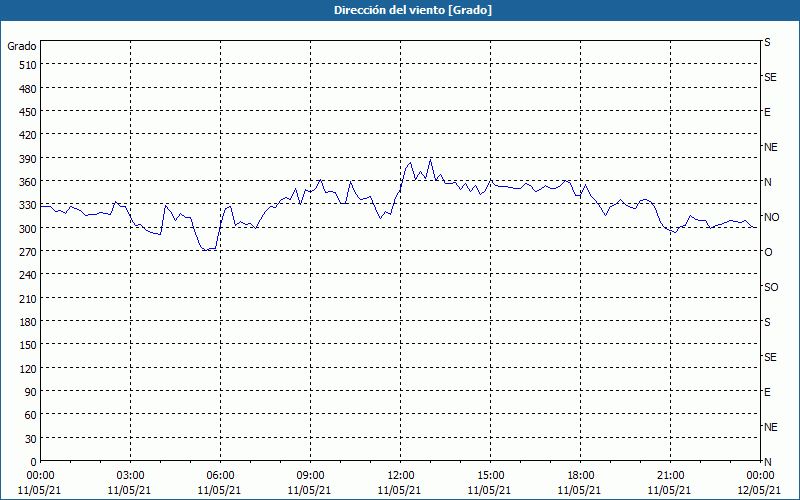Click the S compass label level with 180
The height and width of the screenshot is (500, 800).
[x=767, y=322]
